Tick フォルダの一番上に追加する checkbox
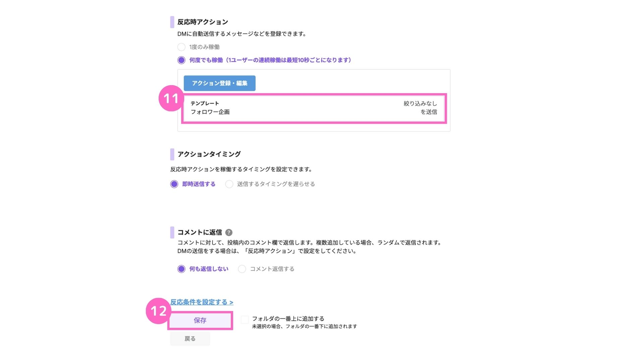644x362 pixels. pos(245,319)
